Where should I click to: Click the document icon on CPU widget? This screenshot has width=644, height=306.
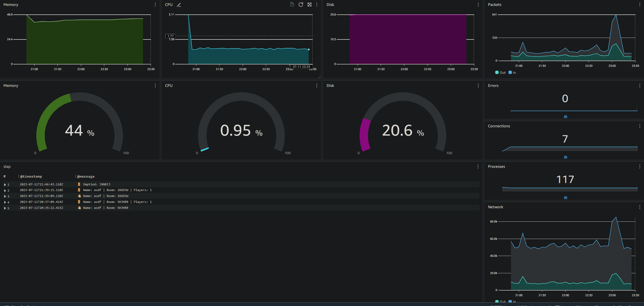pyautogui.click(x=292, y=4)
